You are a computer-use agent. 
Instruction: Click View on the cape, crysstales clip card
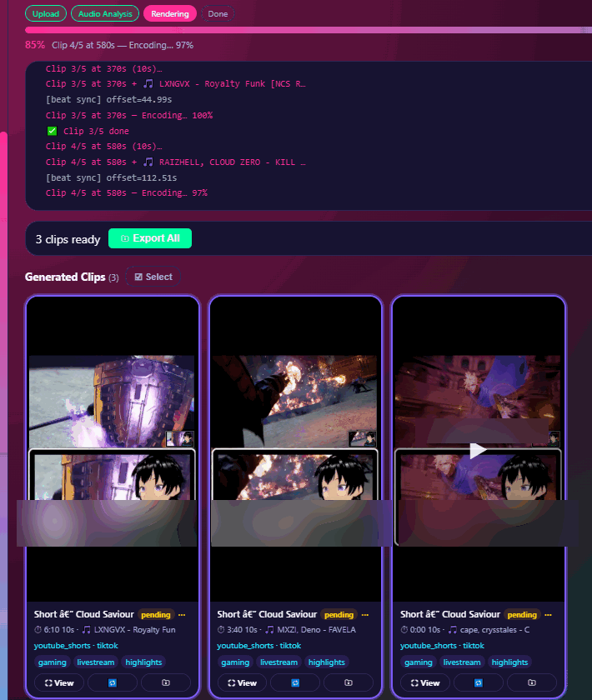tap(425, 682)
